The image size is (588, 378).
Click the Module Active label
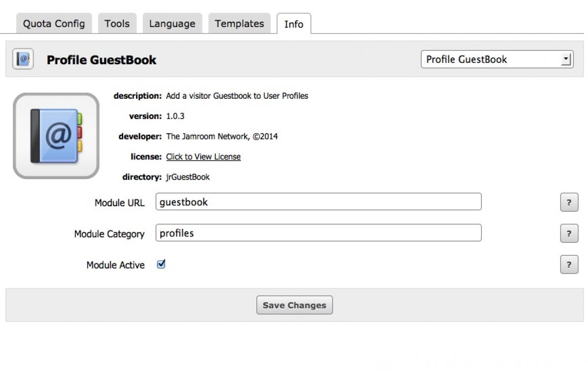pos(115,265)
